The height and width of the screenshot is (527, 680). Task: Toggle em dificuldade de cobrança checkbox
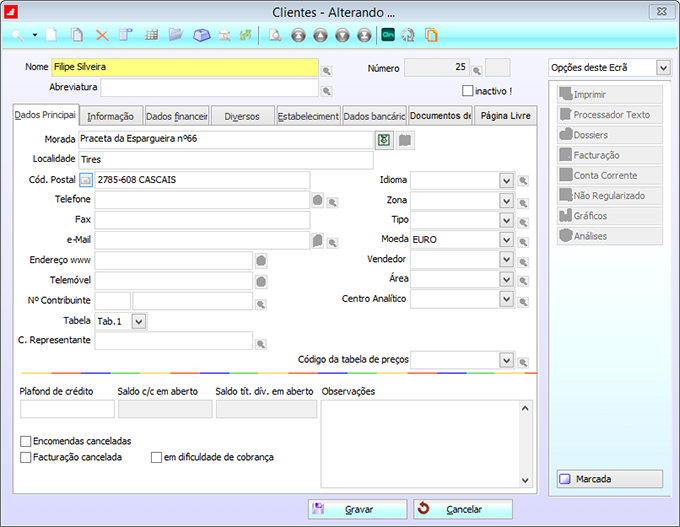click(156, 457)
